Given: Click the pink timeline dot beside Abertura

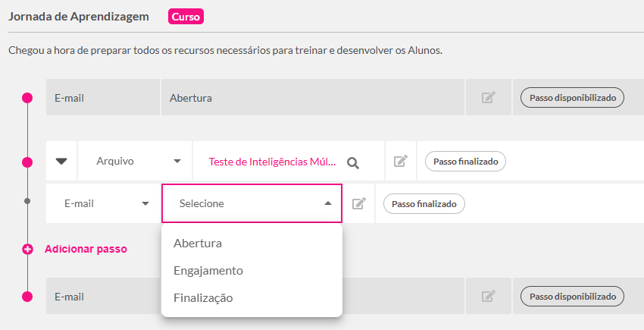Looking at the screenshot, I should [27, 98].
